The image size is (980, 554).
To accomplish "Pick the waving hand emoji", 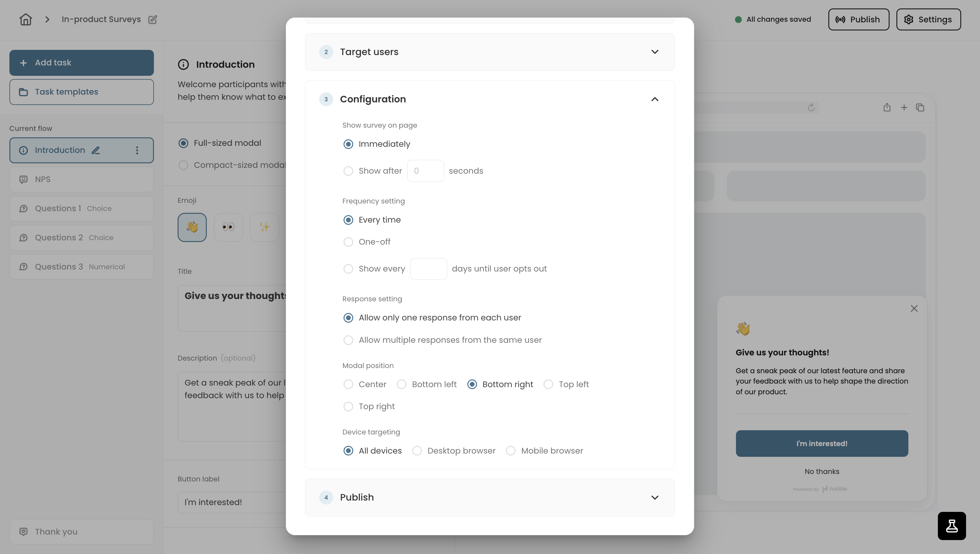I will pyautogui.click(x=192, y=227).
